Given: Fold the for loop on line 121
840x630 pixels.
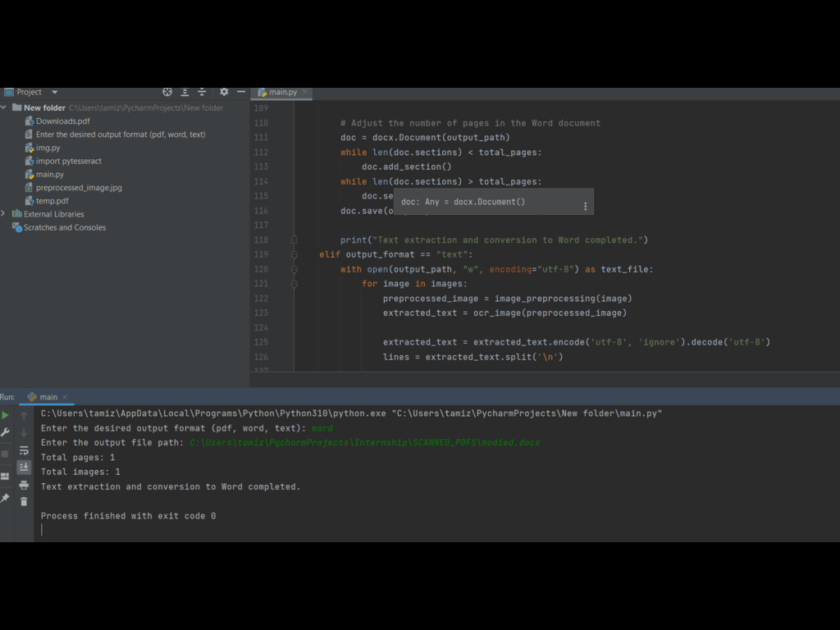Looking at the screenshot, I should coord(294,284).
